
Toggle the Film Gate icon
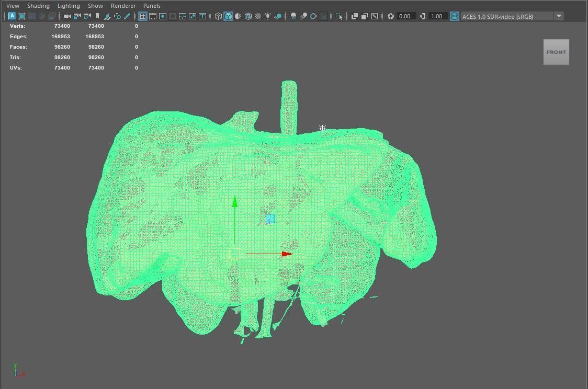[153, 16]
